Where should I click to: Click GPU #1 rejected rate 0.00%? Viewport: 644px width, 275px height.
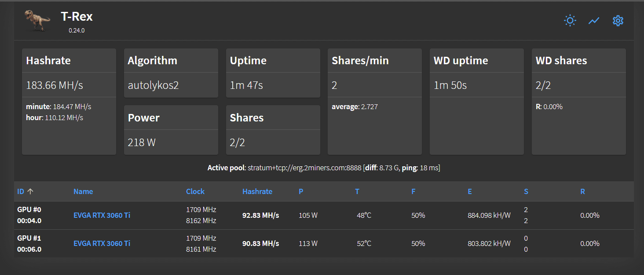590,243
